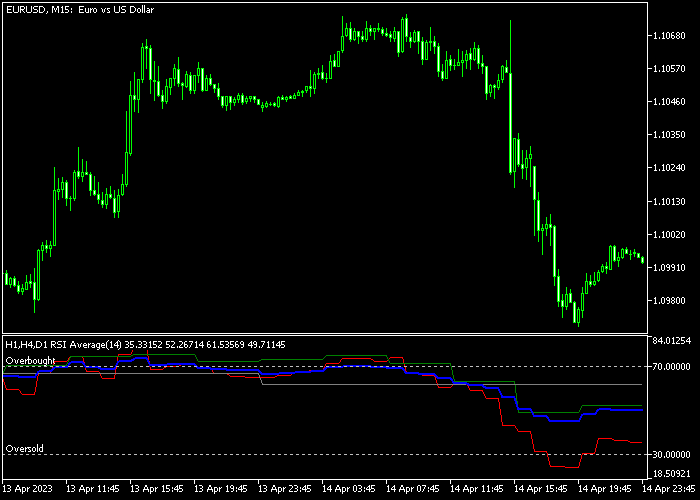Select the 70.00000 indicator scale label
The width and height of the screenshot is (700, 500).
pos(671,367)
